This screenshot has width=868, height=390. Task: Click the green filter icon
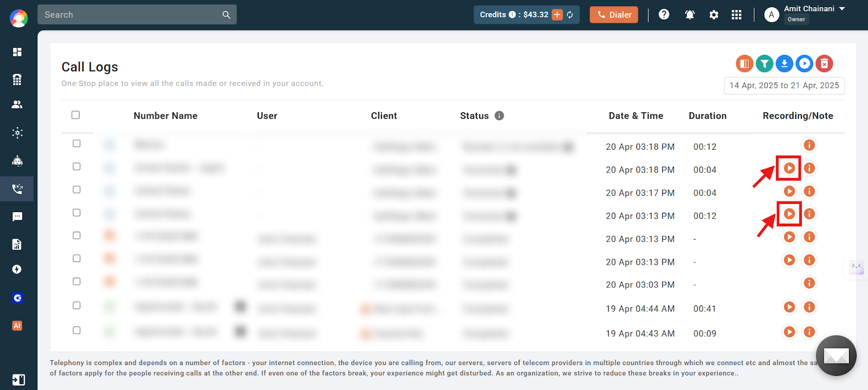(764, 63)
